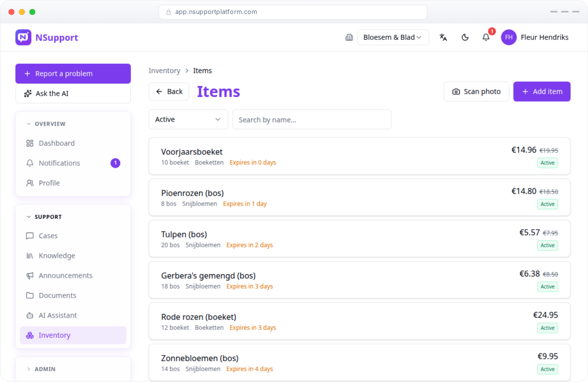The width and height of the screenshot is (588, 382).
Task: Click the camera icon in Scan photo
Action: click(456, 92)
